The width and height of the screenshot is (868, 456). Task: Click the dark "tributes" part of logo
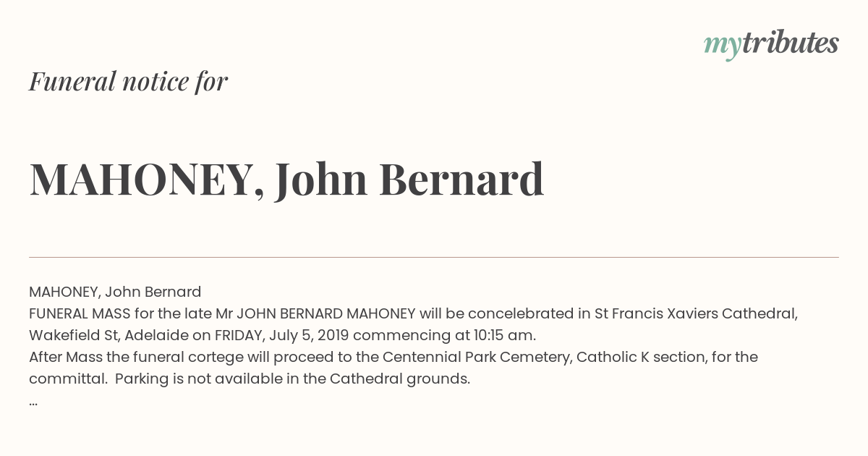(x=791, y=43)
